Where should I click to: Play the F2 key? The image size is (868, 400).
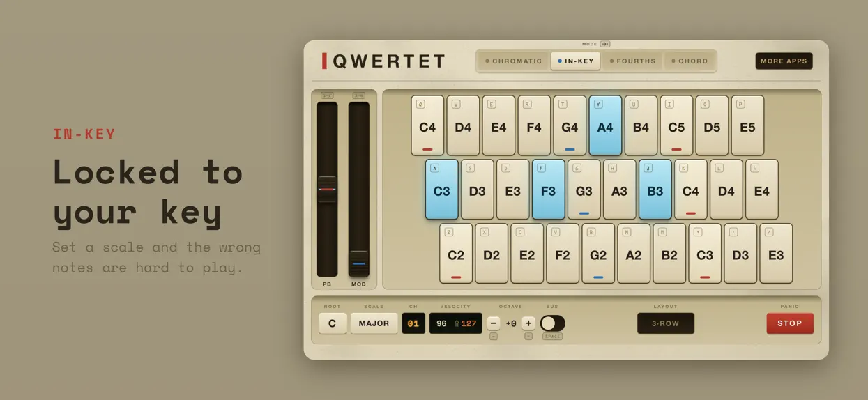click(x=563, y=254)
